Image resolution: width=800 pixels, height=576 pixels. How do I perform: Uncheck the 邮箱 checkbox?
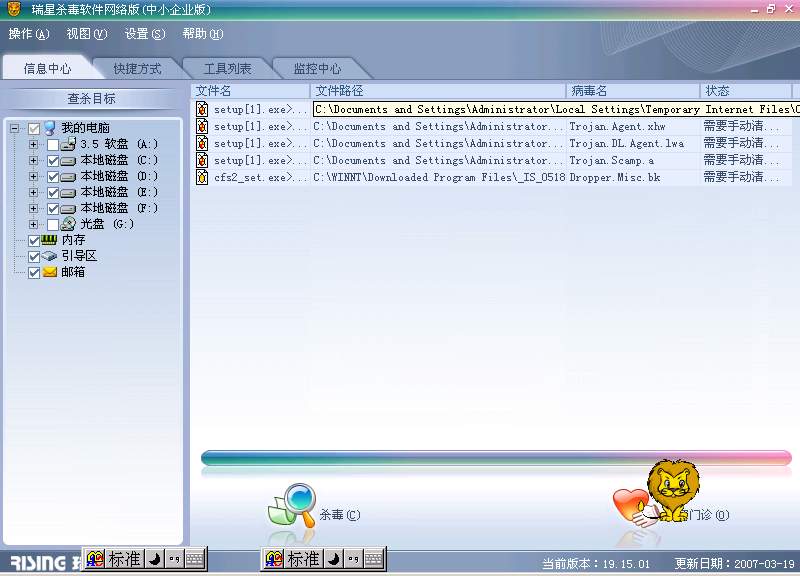[34, 272]
